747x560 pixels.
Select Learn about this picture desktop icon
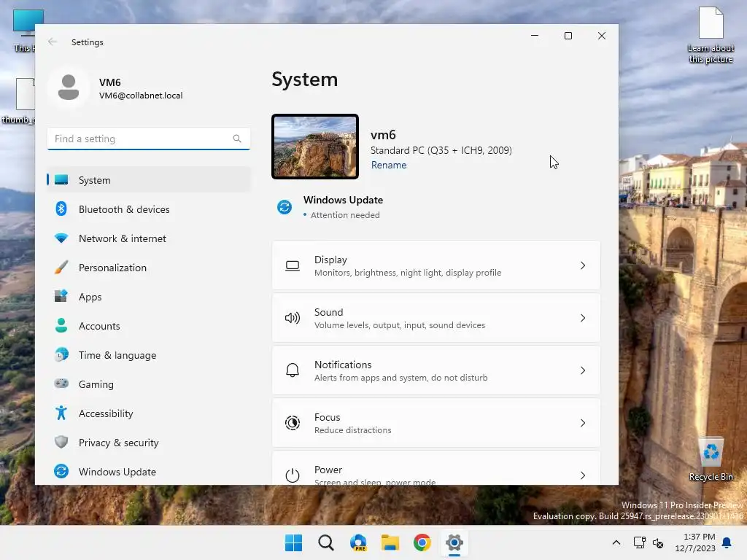tap(711, 35)
